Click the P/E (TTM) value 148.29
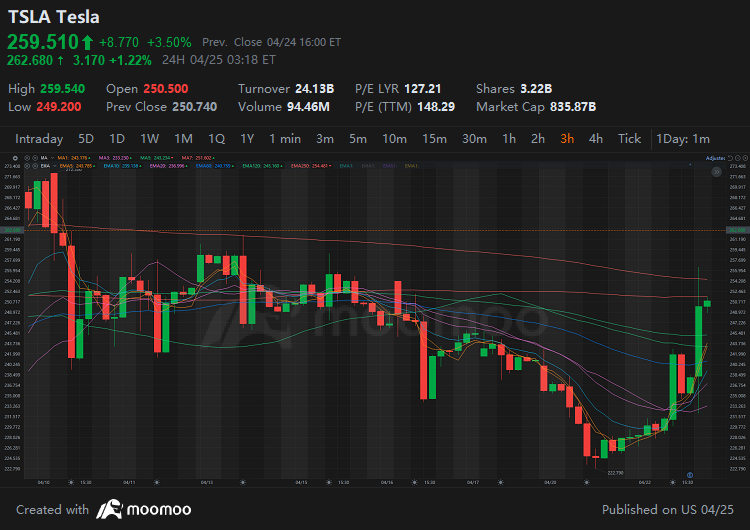The width and height of the screenshot is (750, 530). 436,107
